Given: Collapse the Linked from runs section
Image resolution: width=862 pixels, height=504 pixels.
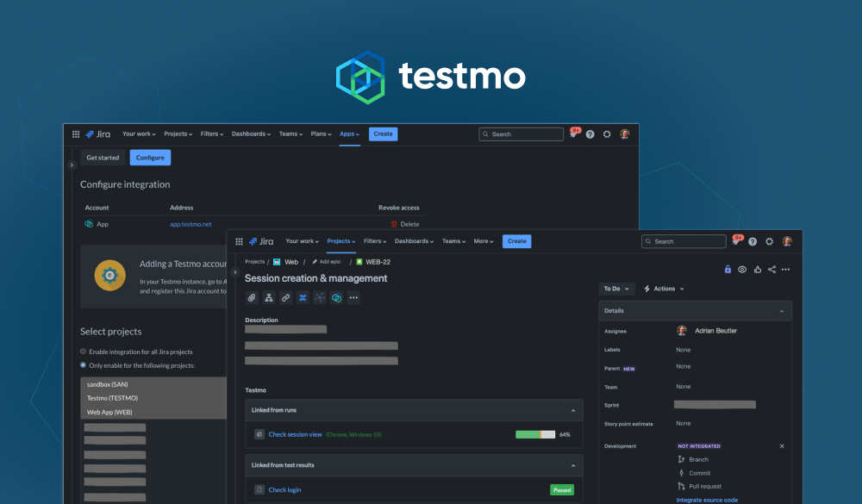Looking at the screenshot, I should pyautogui.click(x=573, y=411).
